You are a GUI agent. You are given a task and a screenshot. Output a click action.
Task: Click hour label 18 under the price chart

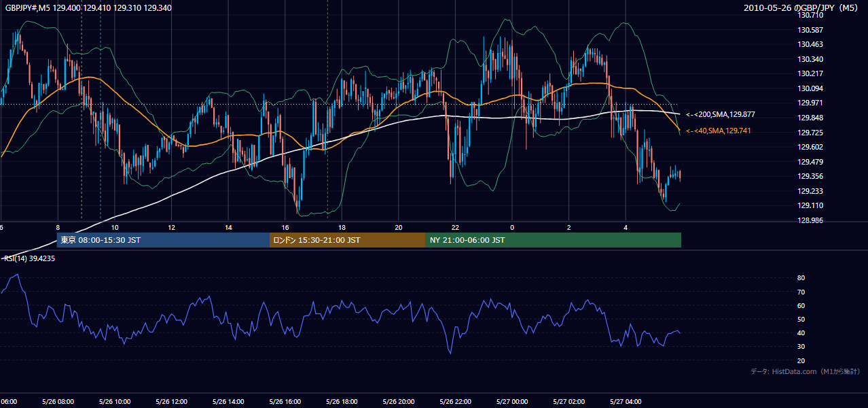point(342,228)
